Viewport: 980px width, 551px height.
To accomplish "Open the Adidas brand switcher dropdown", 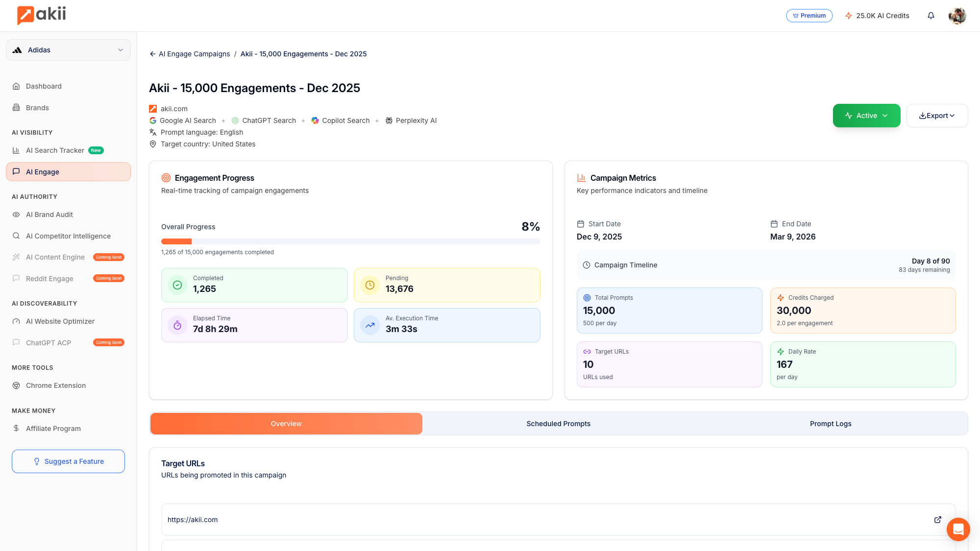I will [68, 49].
